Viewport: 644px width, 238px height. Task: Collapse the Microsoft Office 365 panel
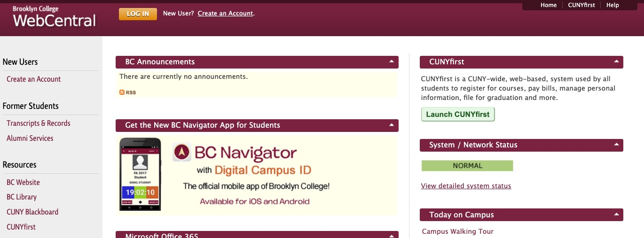click(x=391, y=235)
